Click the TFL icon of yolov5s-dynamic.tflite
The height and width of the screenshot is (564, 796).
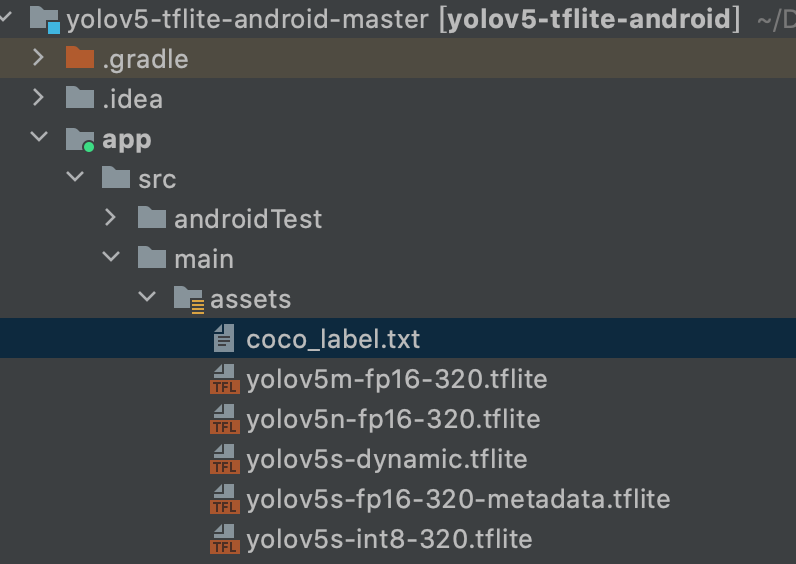coord(224,460)
